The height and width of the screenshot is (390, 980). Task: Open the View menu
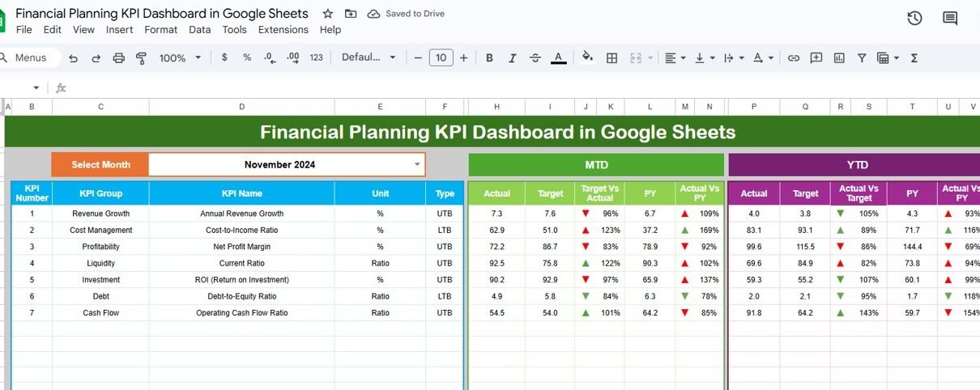[x=83, y=30]
